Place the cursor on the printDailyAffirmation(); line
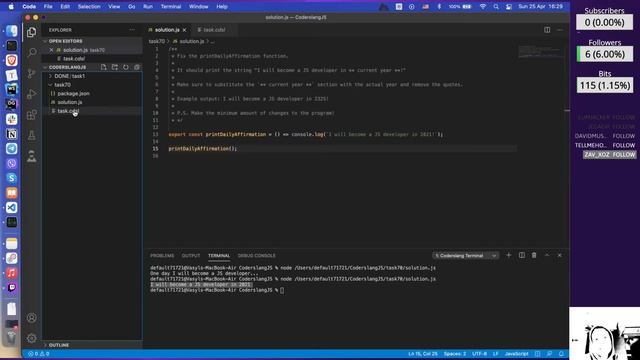Screen dimensions: 640x360 pyautogui.click(x=202, y=149)
